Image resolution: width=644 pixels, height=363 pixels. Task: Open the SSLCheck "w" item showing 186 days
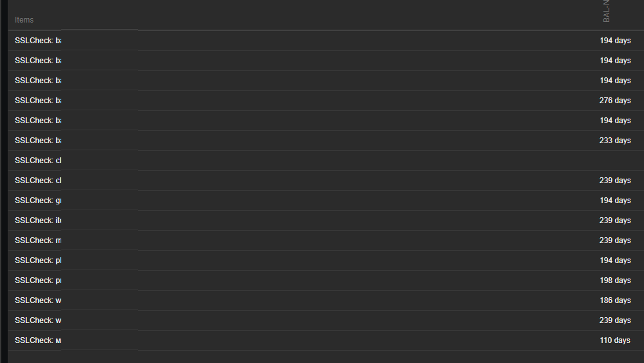click(x=38, y=300)
